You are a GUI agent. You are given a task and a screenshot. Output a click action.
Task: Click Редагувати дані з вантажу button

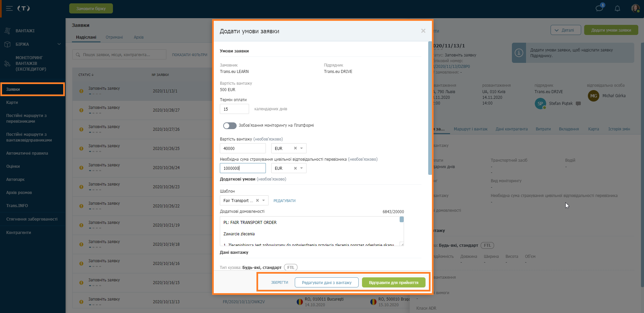pyautogui.click(x=327, y=282)
